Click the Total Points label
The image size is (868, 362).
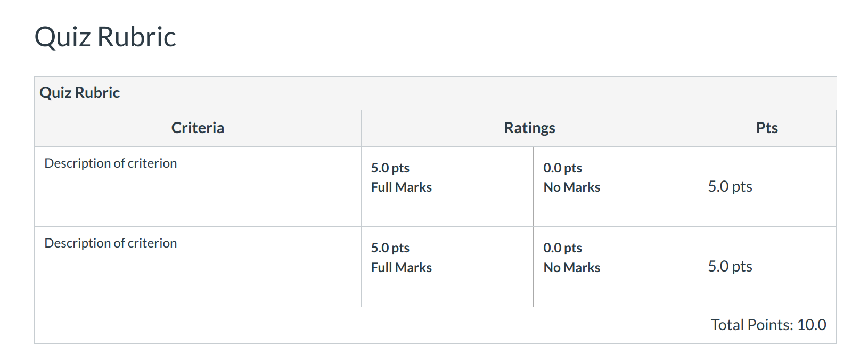(x=752, y=325)
